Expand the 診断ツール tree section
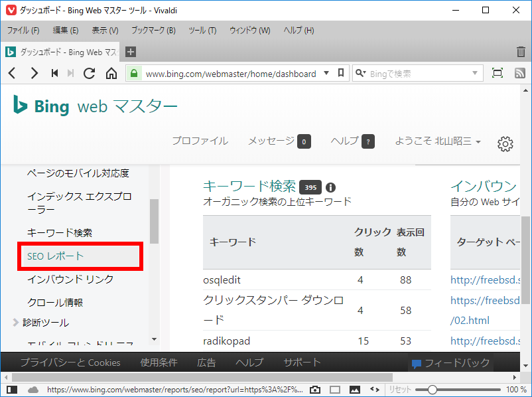This screenshot has width=532, height=397. click(x=15, y=322)
